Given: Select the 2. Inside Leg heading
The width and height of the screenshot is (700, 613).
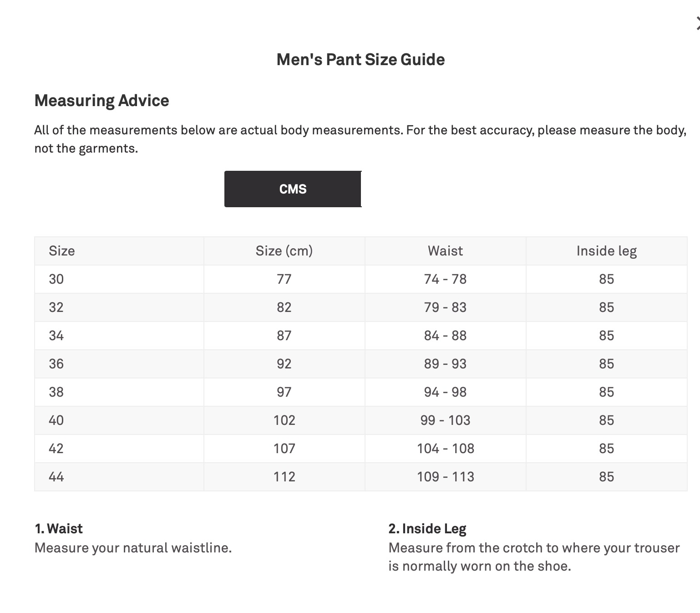Looking at the screenshot, I should click(x=427, y=529).
